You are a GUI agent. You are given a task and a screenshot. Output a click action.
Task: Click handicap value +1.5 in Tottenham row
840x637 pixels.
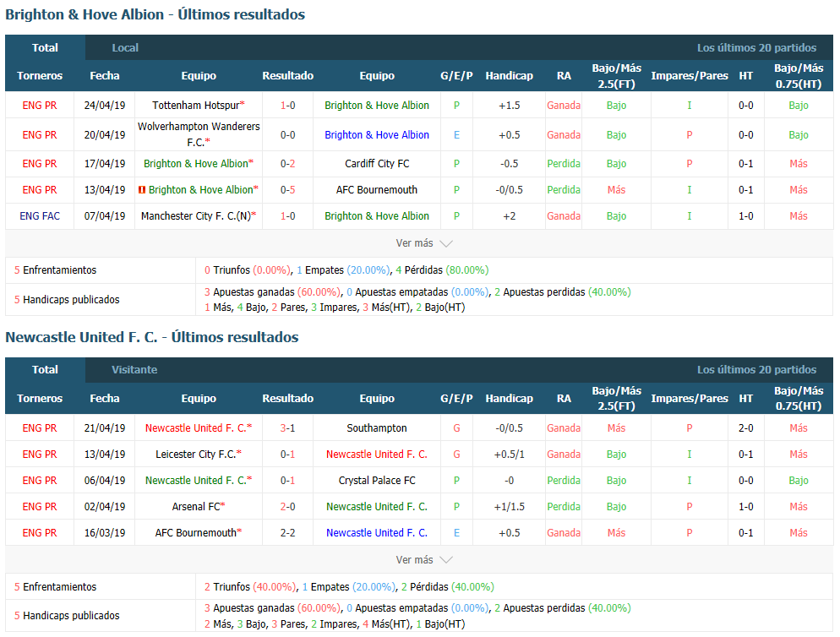(509, 106)
